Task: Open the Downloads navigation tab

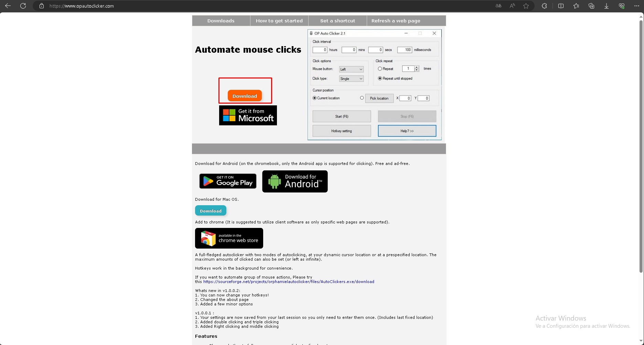Action: pyautogui.click(x=221, y=21)
